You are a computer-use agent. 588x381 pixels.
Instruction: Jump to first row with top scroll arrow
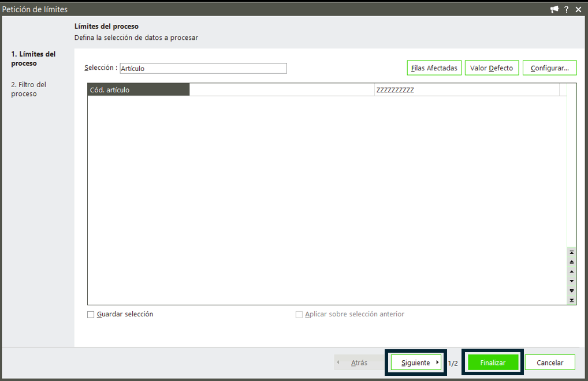571,252
